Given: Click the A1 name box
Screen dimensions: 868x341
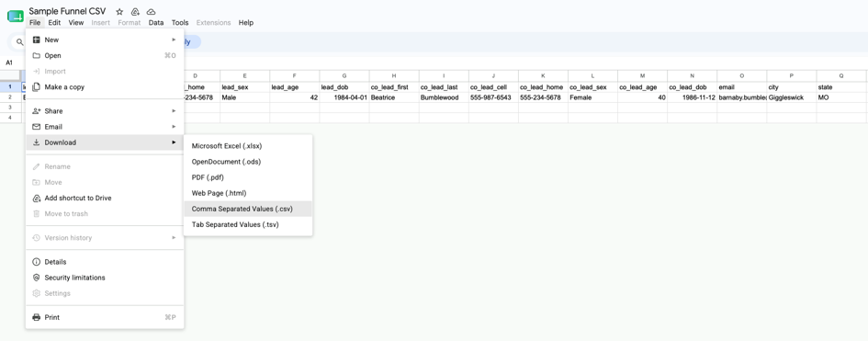Looking at the screenshot, I should pyautogui.click(x=9, y=63).
